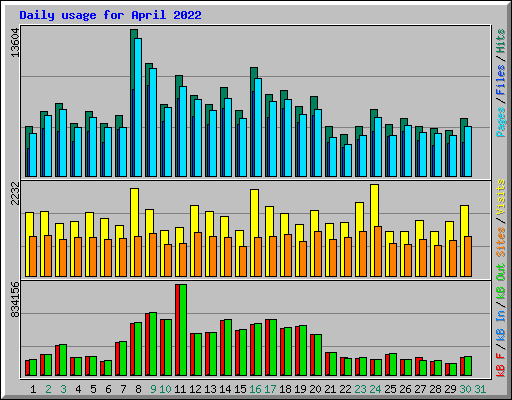Click day 10 on the x-axis
This screenshot has width=512, height=400.
[x=165, y=389]
